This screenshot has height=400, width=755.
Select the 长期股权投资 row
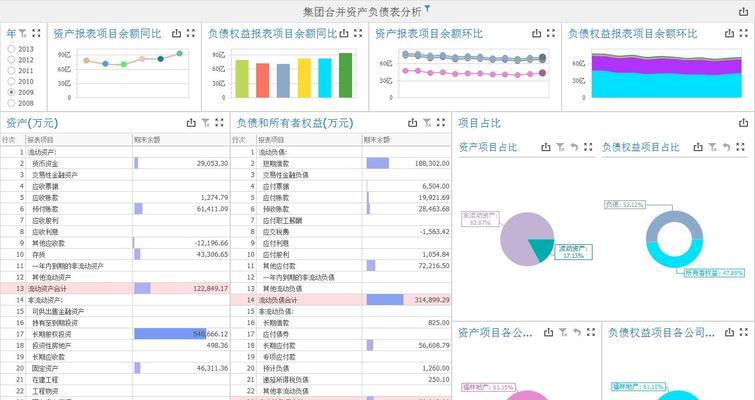(x=115, y=334)
